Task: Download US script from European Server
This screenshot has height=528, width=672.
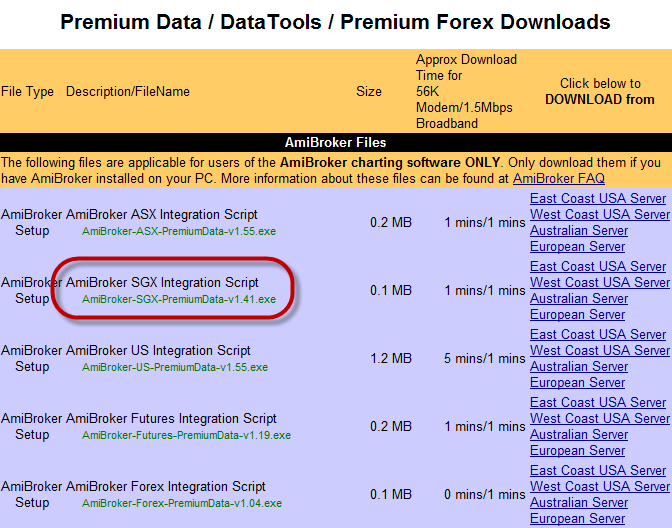Action: click(x=577, y=383)
